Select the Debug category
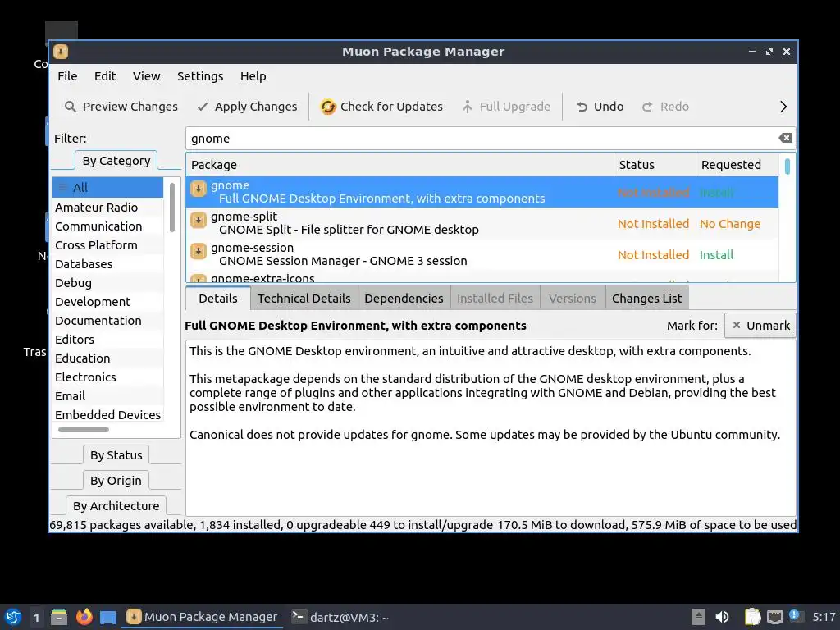 pos(107,282)
